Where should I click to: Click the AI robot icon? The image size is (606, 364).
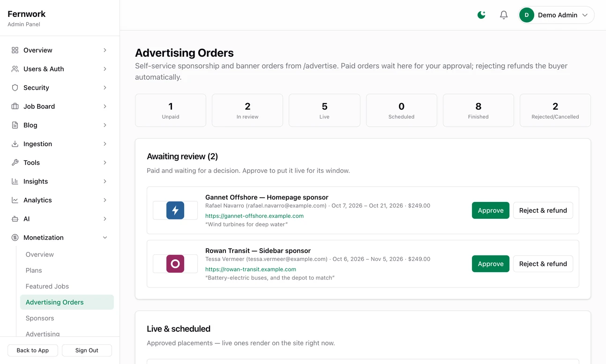(15, 219)
